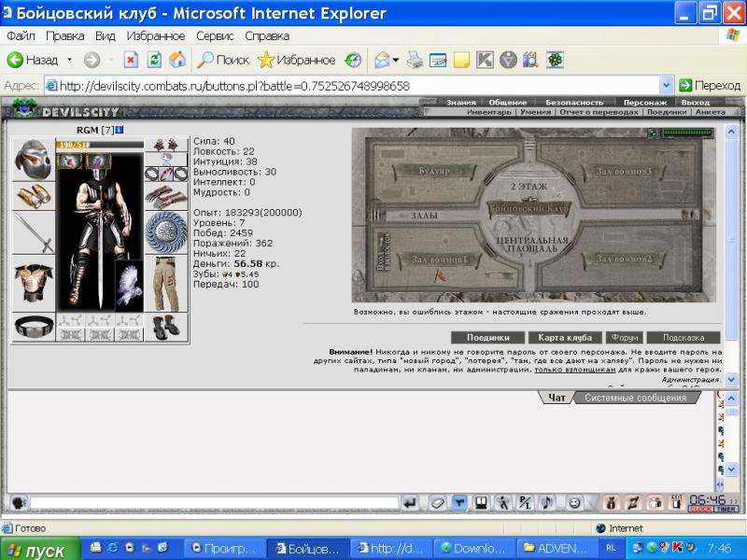Click the white owl pet picture

click(x=129, y=285)
